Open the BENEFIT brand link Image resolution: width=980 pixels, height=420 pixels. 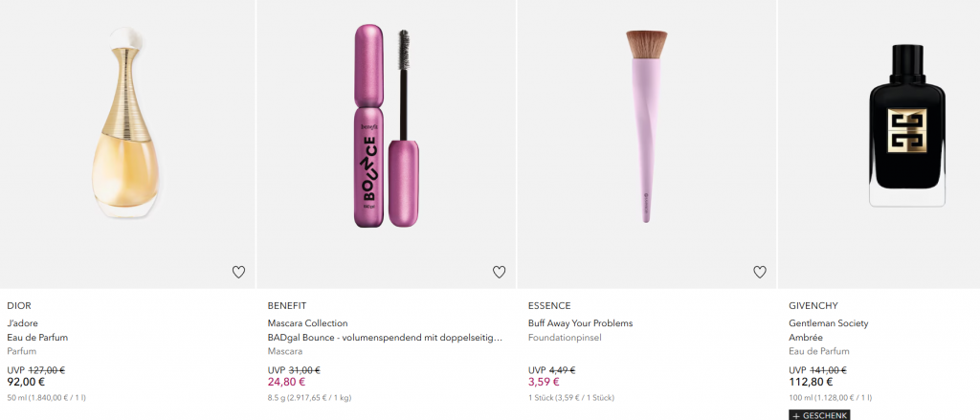pyautogui.click(x=286, y=306)
